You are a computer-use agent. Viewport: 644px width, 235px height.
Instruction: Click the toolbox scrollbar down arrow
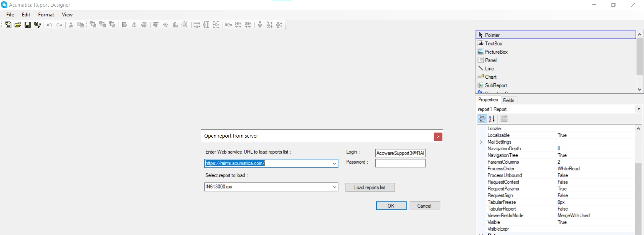(640, 89)
